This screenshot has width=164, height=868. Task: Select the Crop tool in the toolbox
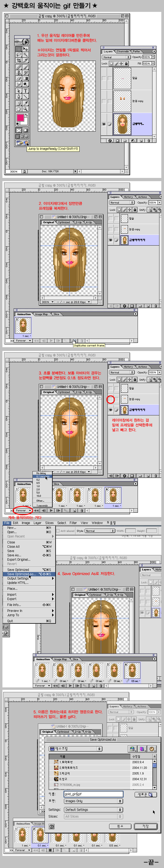point(19,60)
